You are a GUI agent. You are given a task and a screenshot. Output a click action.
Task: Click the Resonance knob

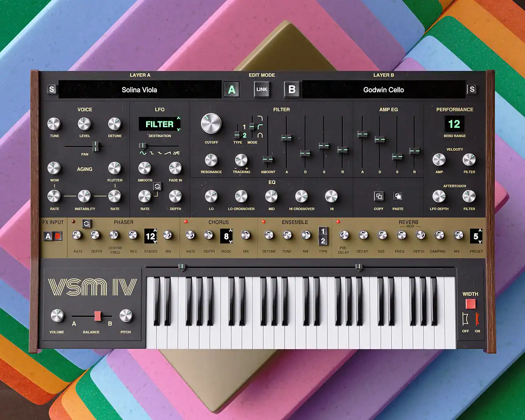coord(211,160)
